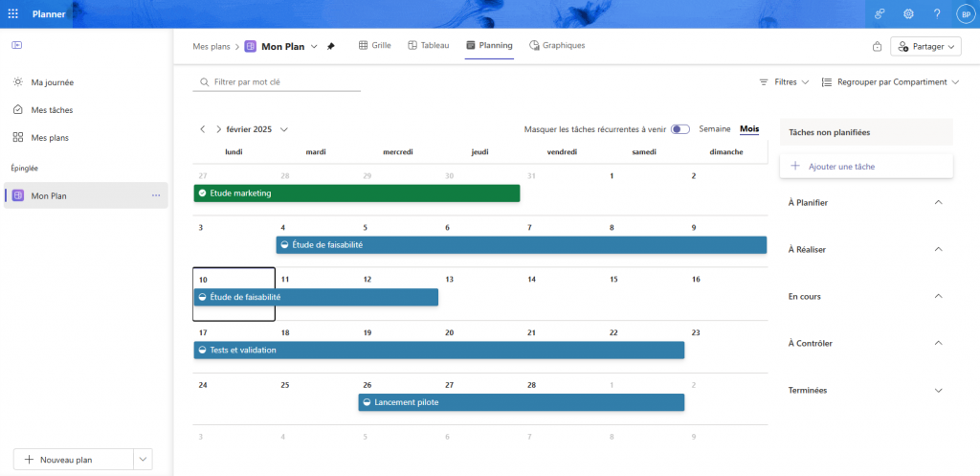Go to previous month arrow
The height and width of the screenshot is (476, 980).
click(202, 129)
